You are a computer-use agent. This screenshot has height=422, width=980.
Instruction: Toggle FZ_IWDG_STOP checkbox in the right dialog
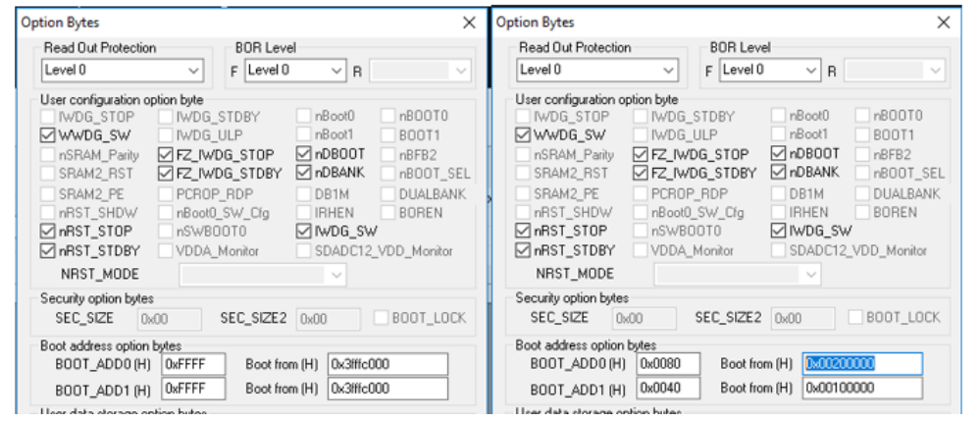[642, 155]
